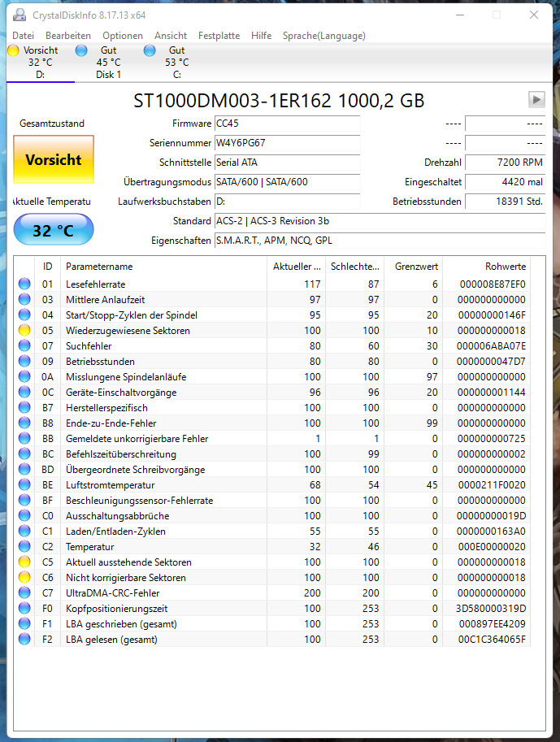Click status orb of B8 Ende-zu-Ende-Fehler
Screen dimensions: 560x742
point(24,423)
